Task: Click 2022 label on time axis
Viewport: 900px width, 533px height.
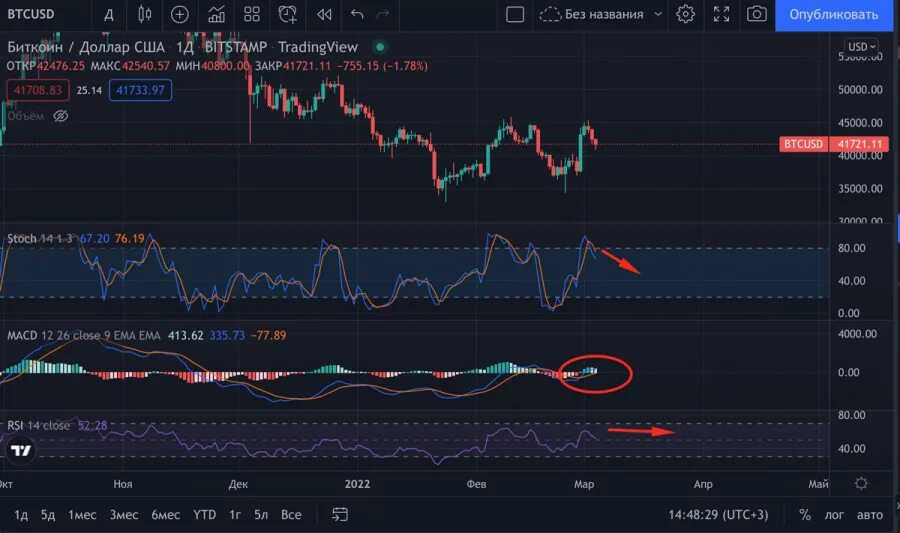Action: pos(357,484)
